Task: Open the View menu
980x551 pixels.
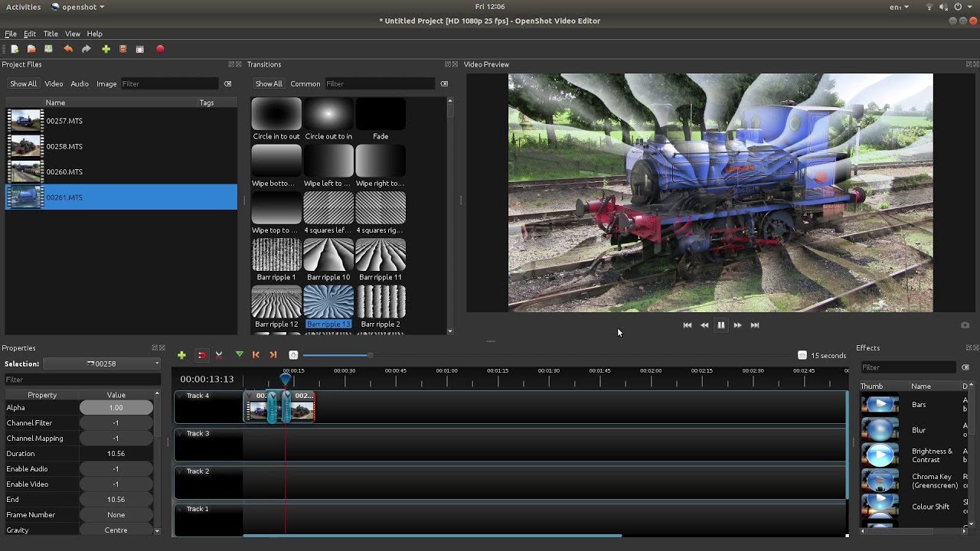Action: point(73,34)
